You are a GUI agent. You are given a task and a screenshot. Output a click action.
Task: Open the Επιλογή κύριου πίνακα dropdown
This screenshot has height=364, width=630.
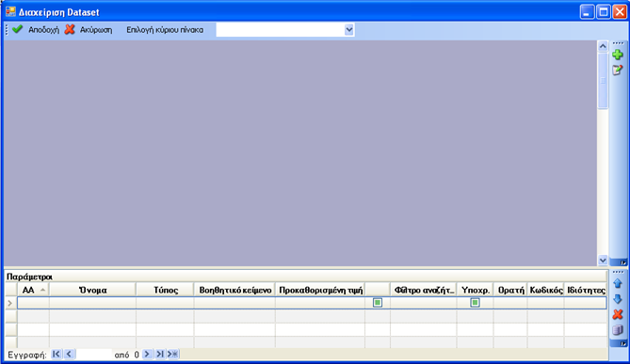[x=348, y=30]
